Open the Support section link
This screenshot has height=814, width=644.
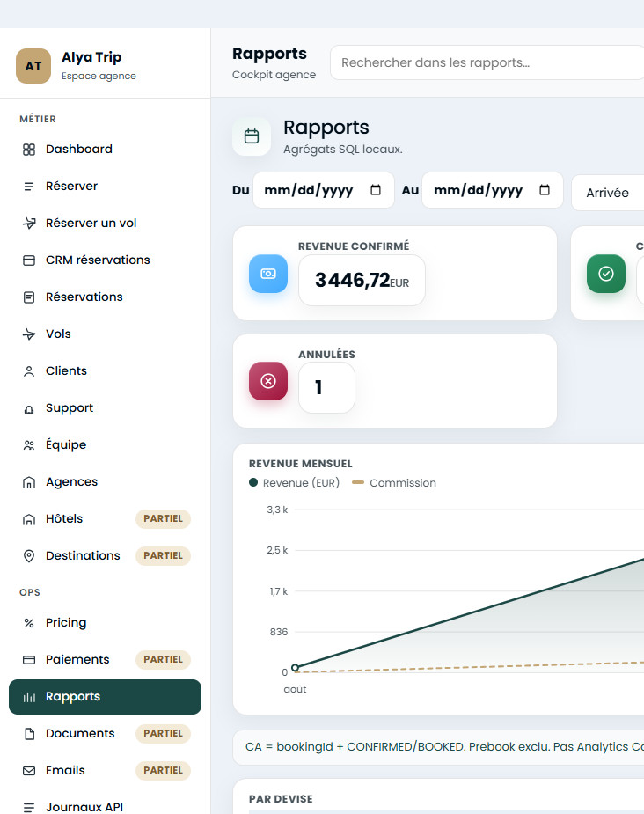click(x=105, y=408)
